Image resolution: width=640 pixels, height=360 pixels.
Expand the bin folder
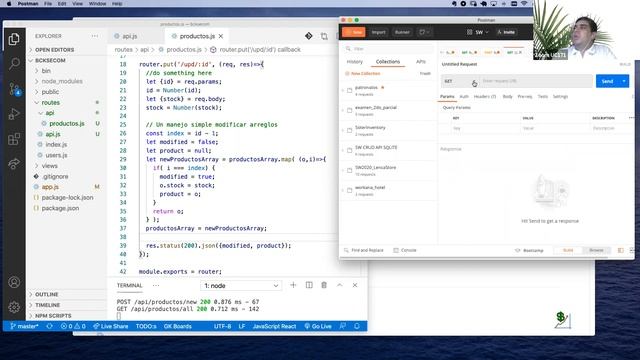coord(46,71)
